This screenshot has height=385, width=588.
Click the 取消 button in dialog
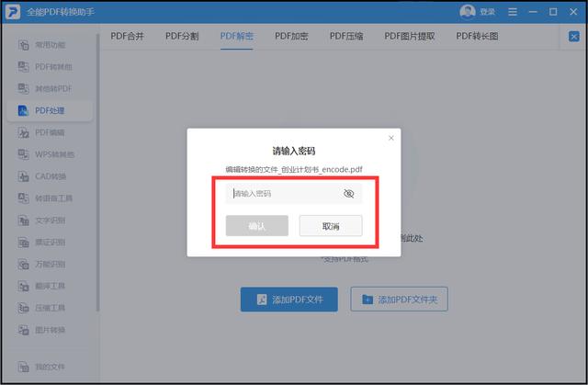click(x=331, y=226)
